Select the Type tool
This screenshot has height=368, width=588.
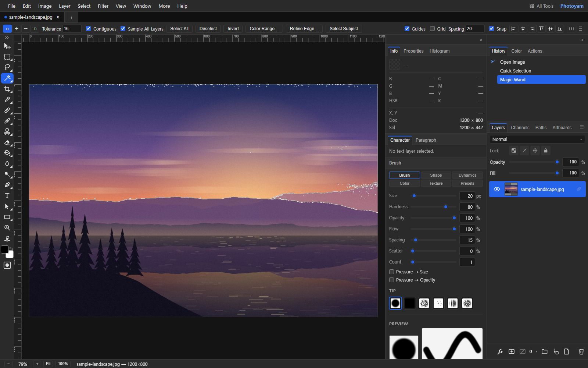pos(7,195)
